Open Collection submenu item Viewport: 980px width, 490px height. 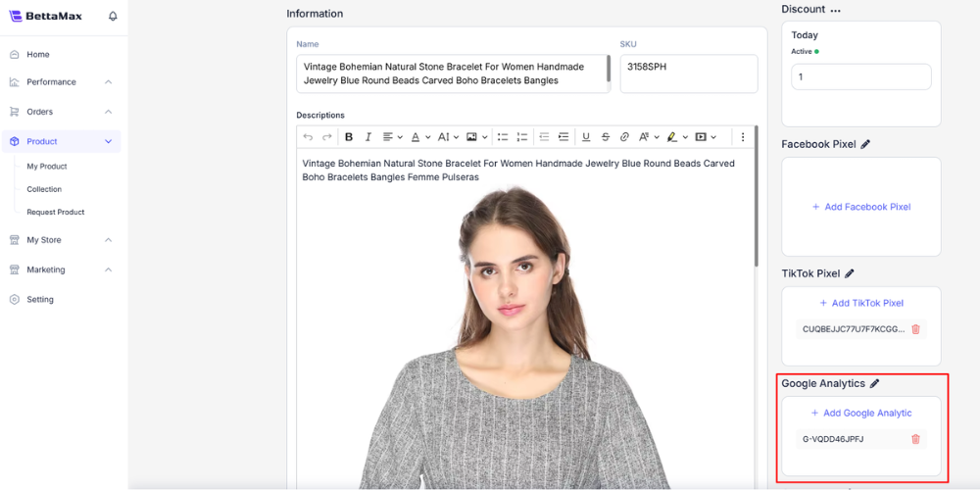point(44,189)
